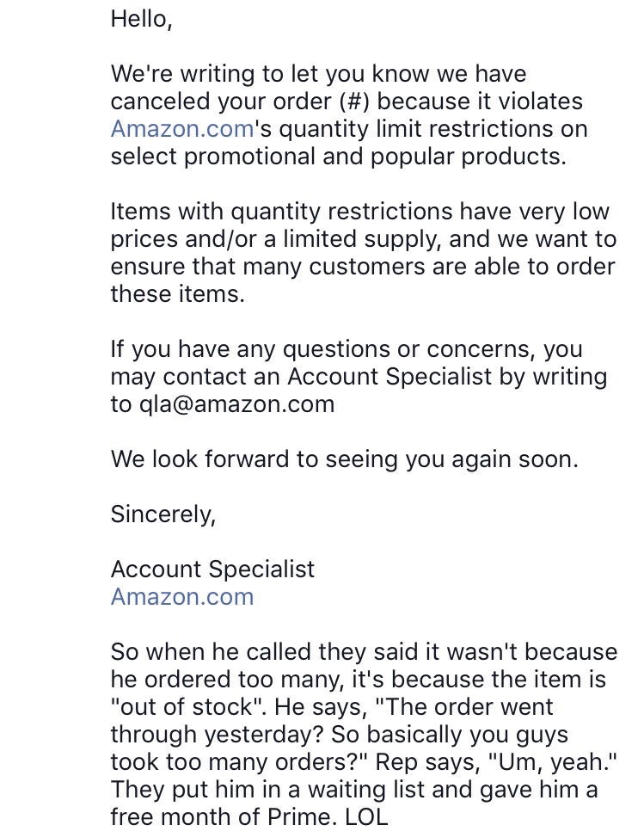Click the qla@amazon.com email address

237,404
